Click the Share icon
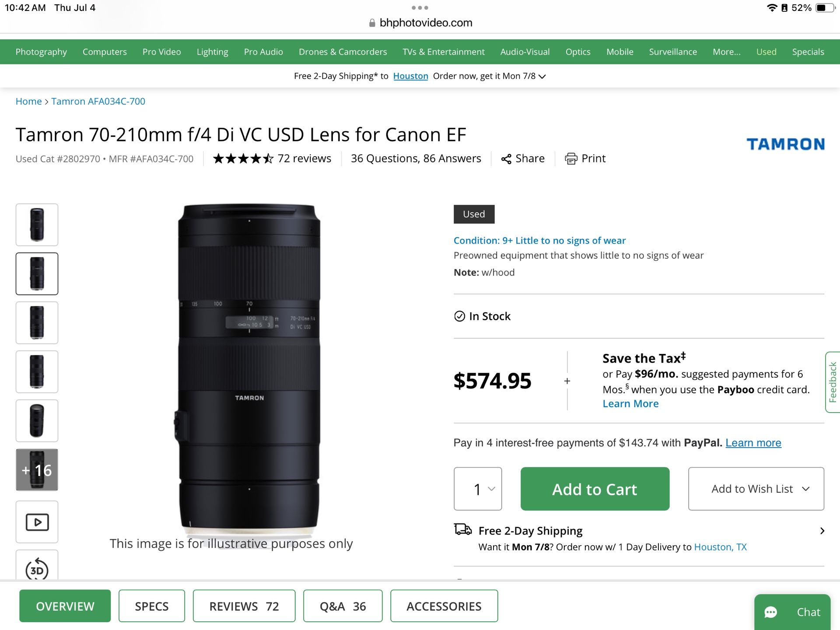This screenshot has width=840, height=630. click(x=507, y=159)
